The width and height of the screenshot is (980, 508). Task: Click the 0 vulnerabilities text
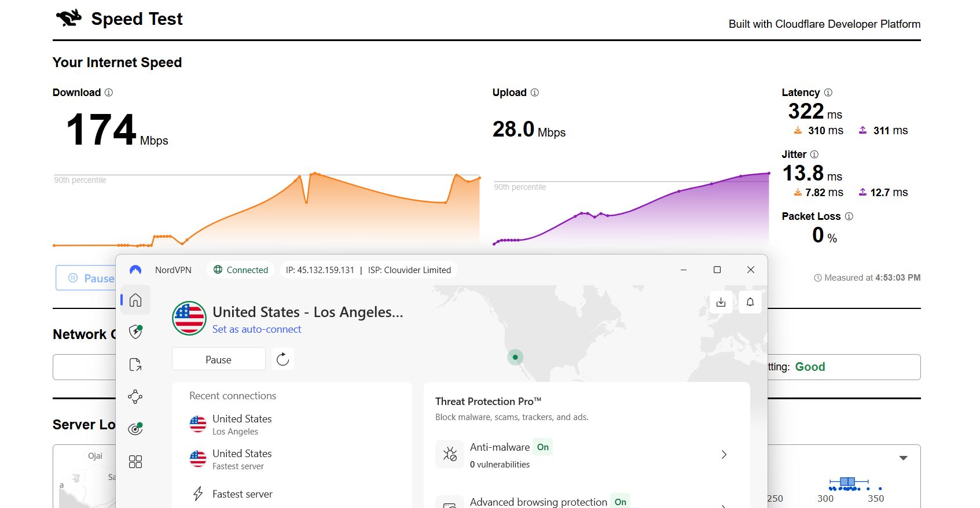[x=500, y=465]
